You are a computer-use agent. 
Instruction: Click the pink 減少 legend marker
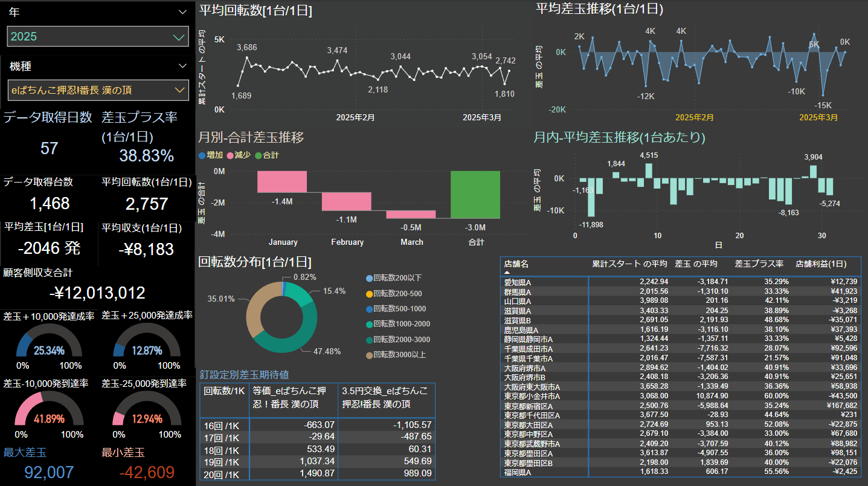coord(230,155)
